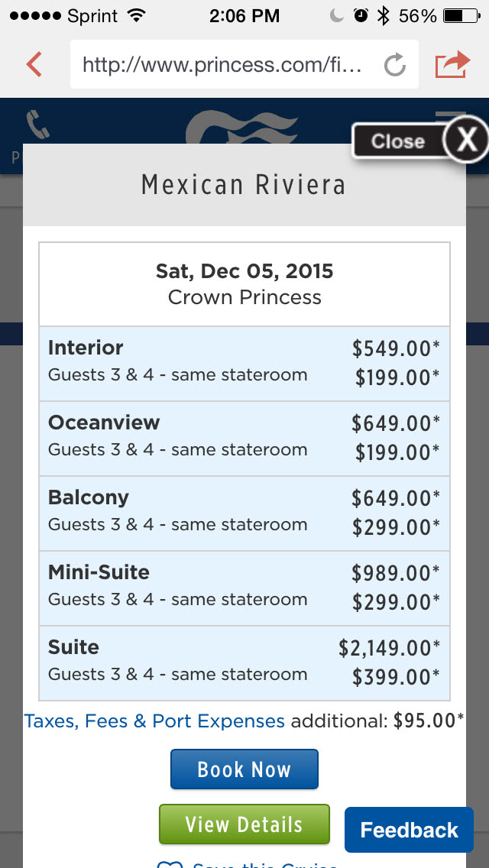Close the Mexican Riviera popup
Screen dimensions: 489x868
(465, 141)
